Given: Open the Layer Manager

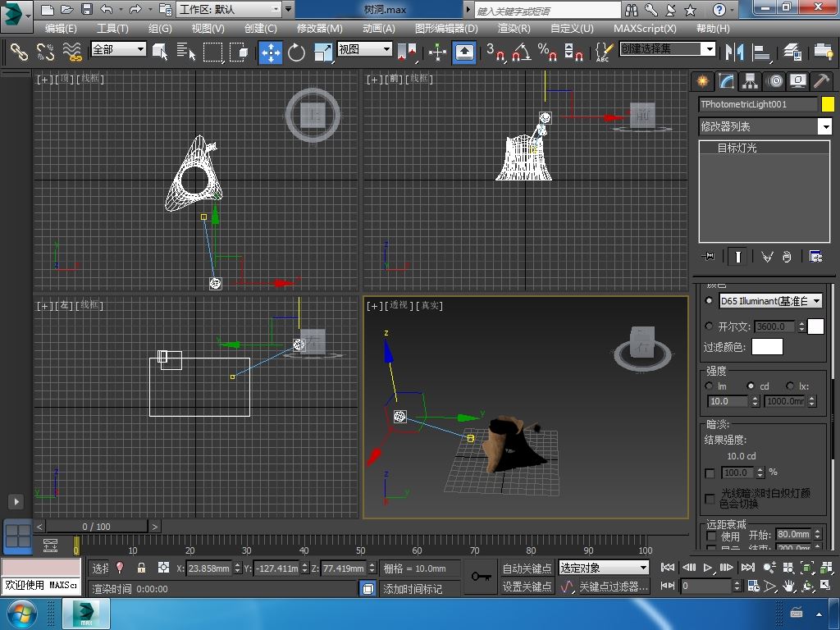Looking at the screenshot, I should [792, 52].
